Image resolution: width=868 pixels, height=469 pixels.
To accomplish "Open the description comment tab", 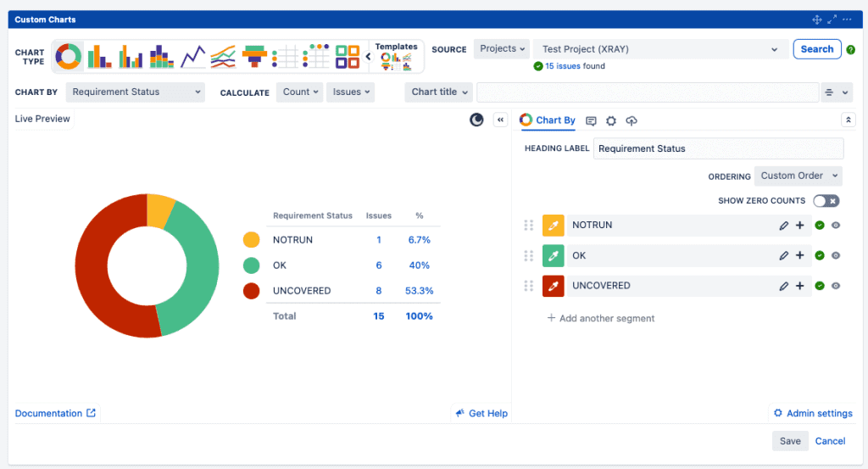I will tap(591, 121).
